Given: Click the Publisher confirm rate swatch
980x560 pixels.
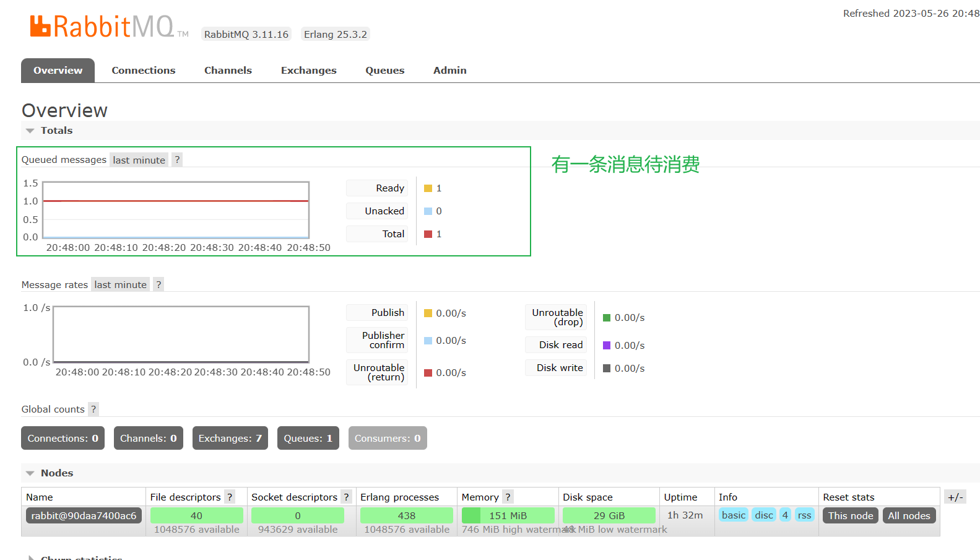Looking at the screenshot, I should [x=428, y=341].
